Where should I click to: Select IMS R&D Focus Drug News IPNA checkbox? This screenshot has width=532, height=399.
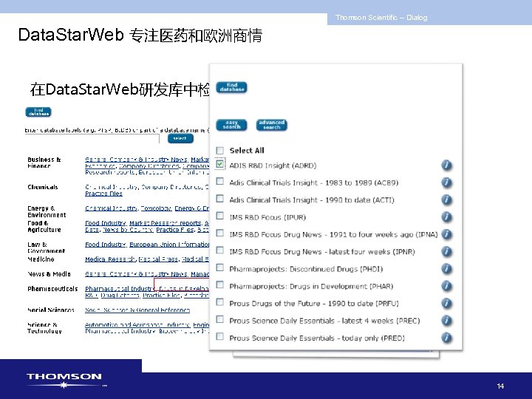pyautogui.click(x=220, y=233)
